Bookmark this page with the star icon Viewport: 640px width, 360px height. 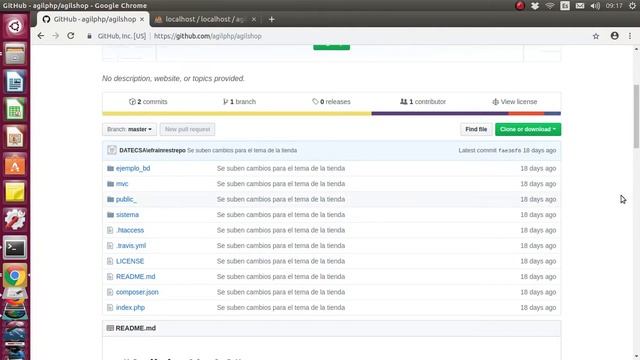click(x=596, y=36)
